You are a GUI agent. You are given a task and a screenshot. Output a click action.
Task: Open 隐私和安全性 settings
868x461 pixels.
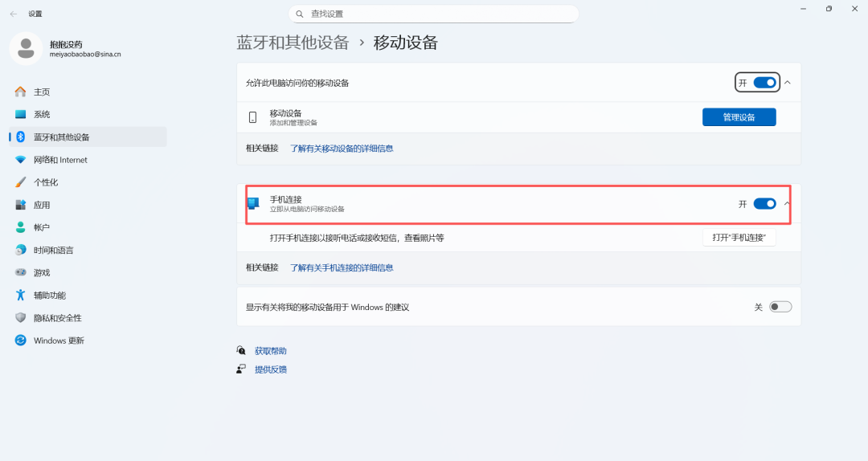[x=88, y=318]
